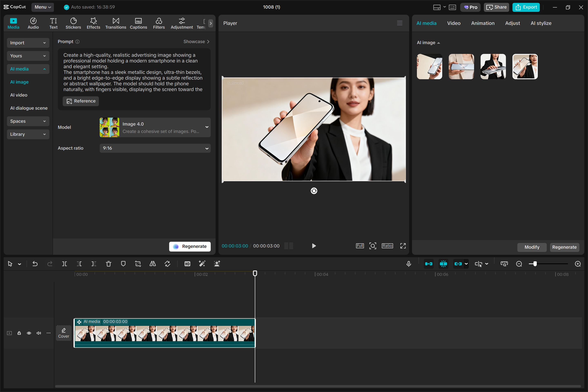Click the split clip icon
588x392 pixels.
tap(65, 264)
